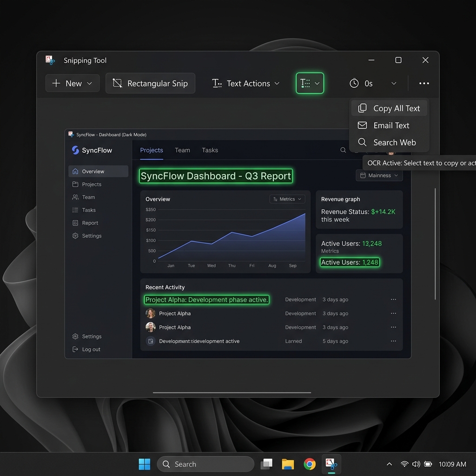Open the clock showing 10:09 AM
Screen dimensions: 476x476
tap(452, 464)
